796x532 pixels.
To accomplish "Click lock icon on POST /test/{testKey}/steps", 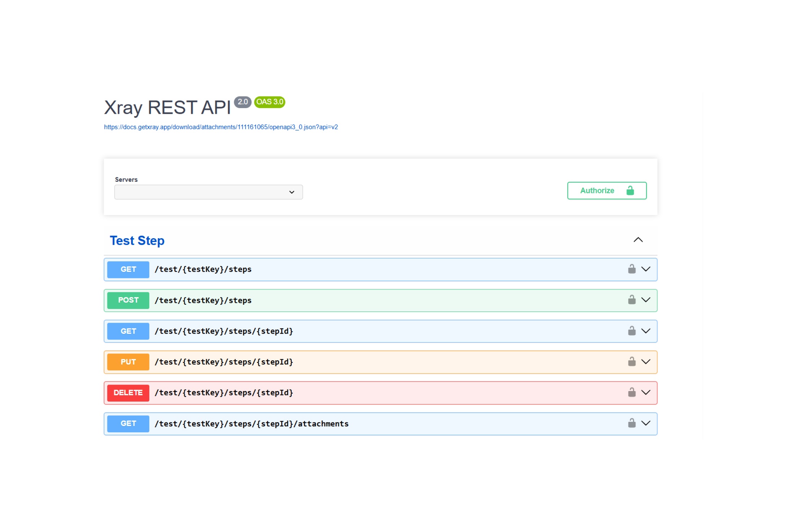I will click(x=632, y=300).
